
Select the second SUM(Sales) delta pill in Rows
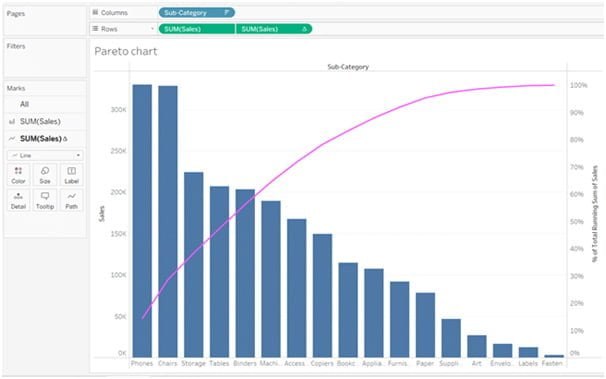click(274, 29)
